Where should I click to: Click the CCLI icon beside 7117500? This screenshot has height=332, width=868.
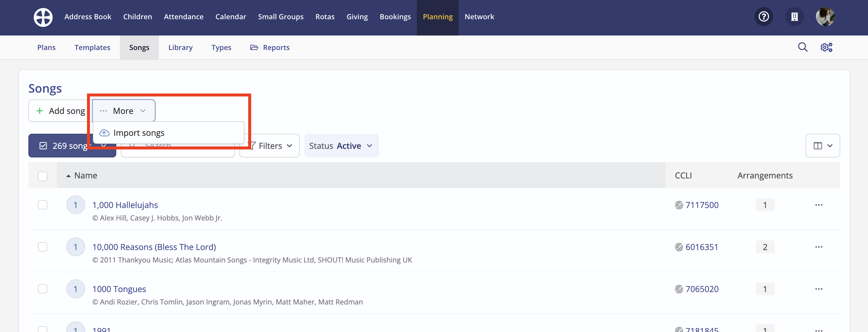(679, 205)
